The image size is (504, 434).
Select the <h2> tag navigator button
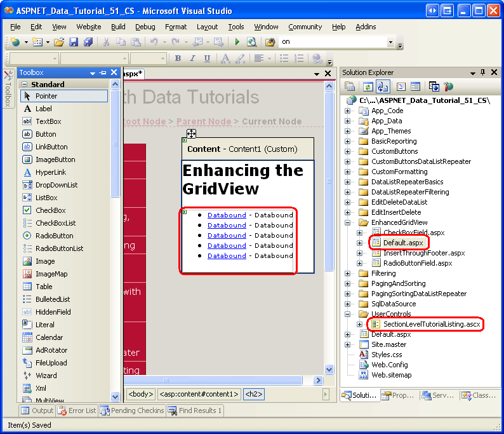tap(254, 394)
